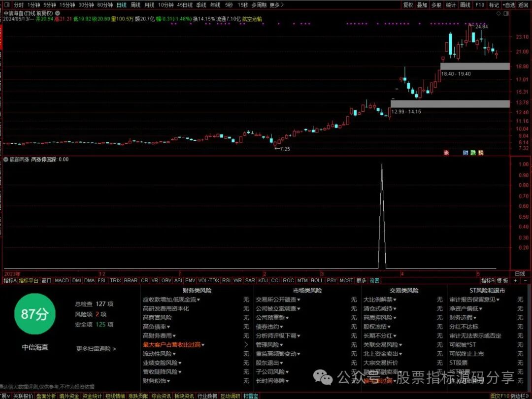Expand 流动性风险 risk item
This screenshot has width=532, height=399.
pyautogui.click(x=159, y=354)
